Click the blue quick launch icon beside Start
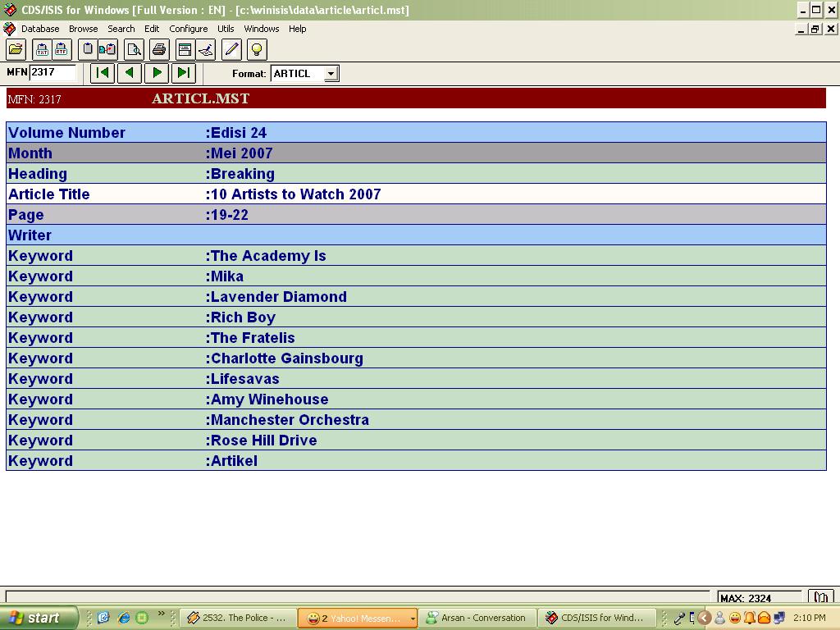The width and height of the screenshot is (840, 630). (103, 618)
